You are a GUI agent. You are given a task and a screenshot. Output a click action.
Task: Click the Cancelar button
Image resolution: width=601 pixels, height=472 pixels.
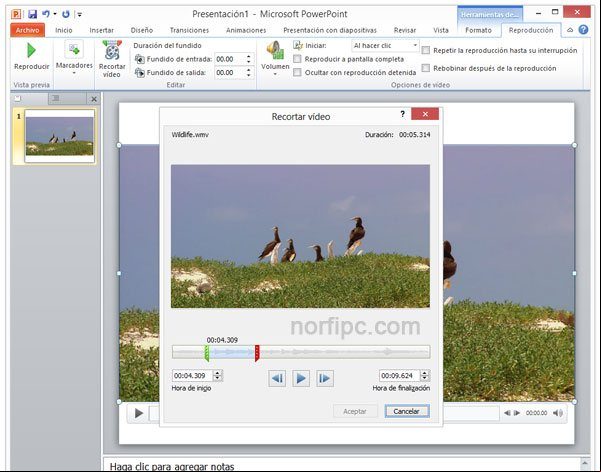(x=407, y=411)
